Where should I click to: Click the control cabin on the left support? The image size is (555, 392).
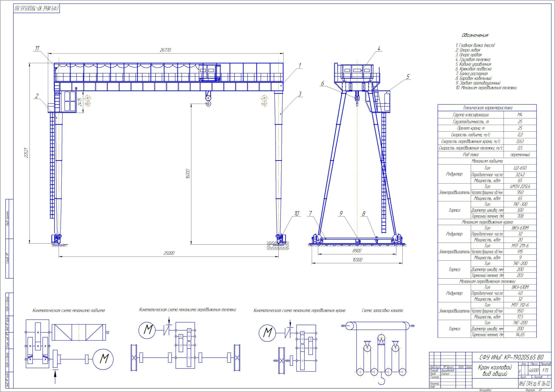[70, 101]
